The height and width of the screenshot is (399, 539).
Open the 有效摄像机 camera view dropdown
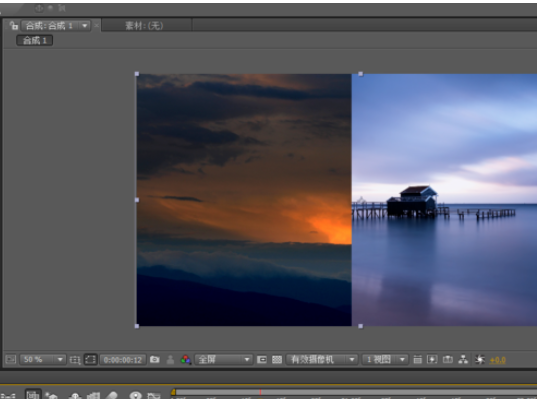321,360
